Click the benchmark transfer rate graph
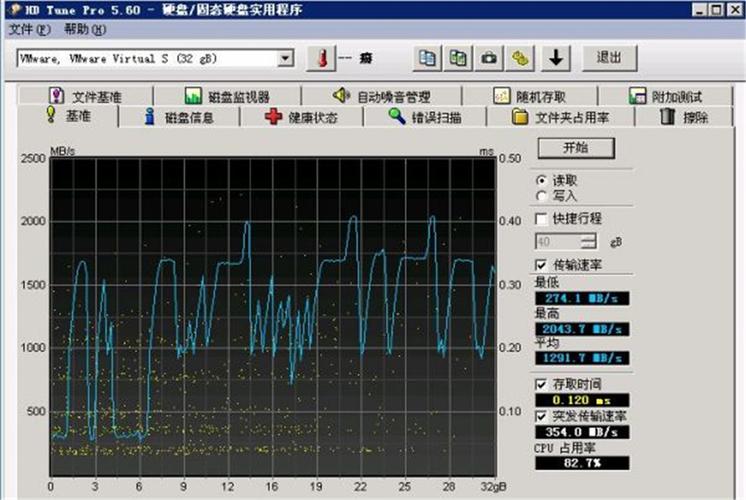 pos(273,317)
